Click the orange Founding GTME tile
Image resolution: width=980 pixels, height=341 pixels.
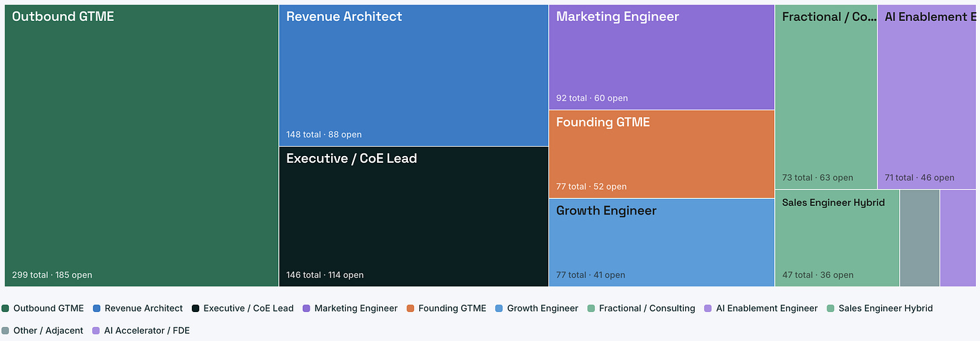(x=662, y=154)
